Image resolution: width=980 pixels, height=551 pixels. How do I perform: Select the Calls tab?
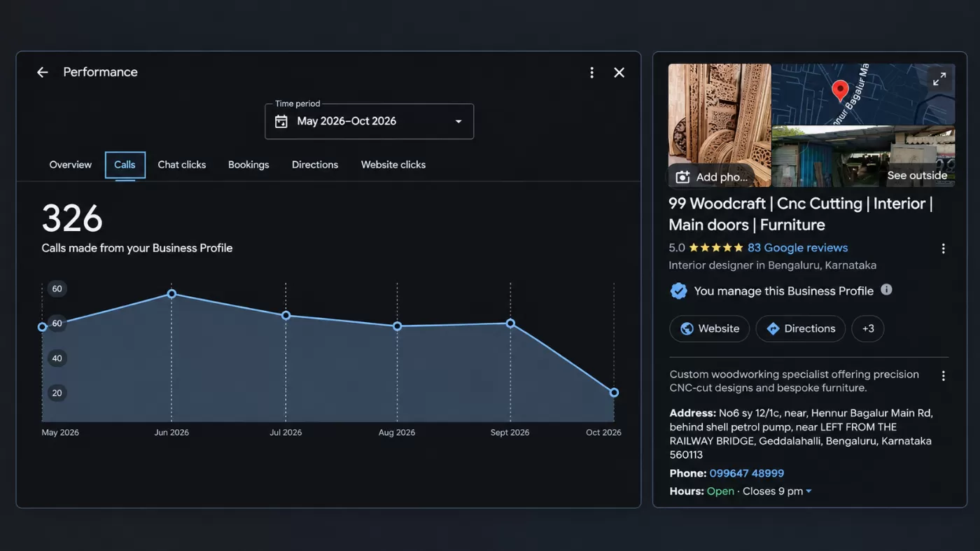125,165
